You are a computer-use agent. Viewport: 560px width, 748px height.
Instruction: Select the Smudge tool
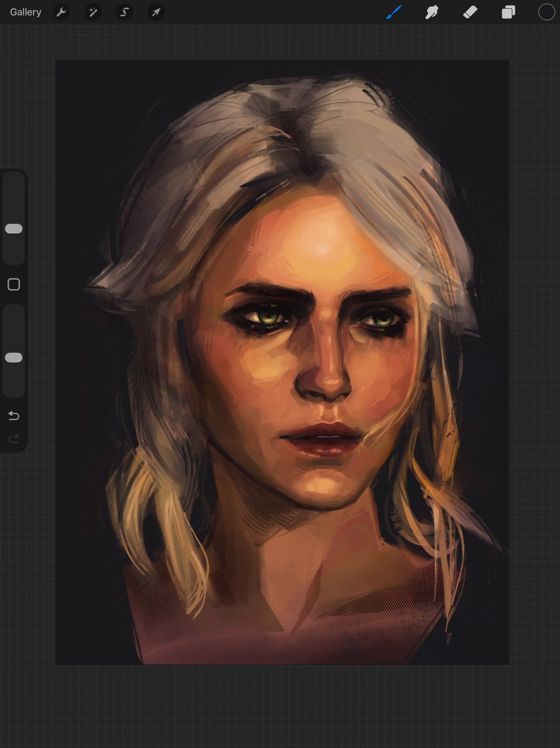click(x=432, y=12)
